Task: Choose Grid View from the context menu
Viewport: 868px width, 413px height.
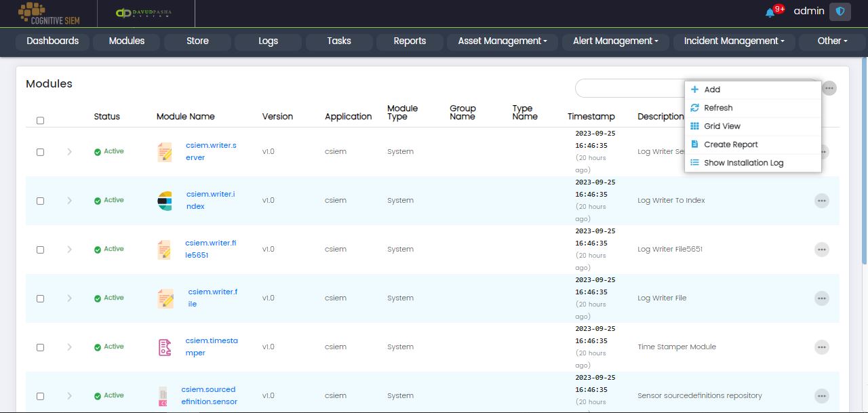Action: [722, 126]
